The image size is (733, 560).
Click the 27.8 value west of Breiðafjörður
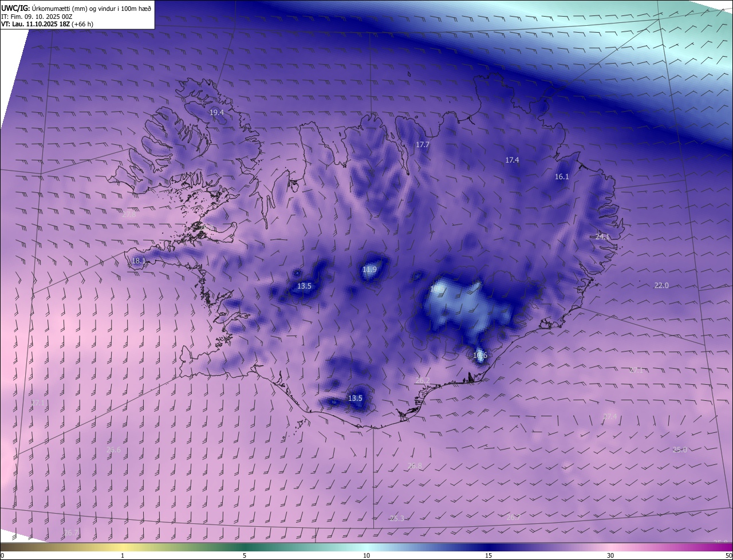pyautogui.click(x=129, y=215)
